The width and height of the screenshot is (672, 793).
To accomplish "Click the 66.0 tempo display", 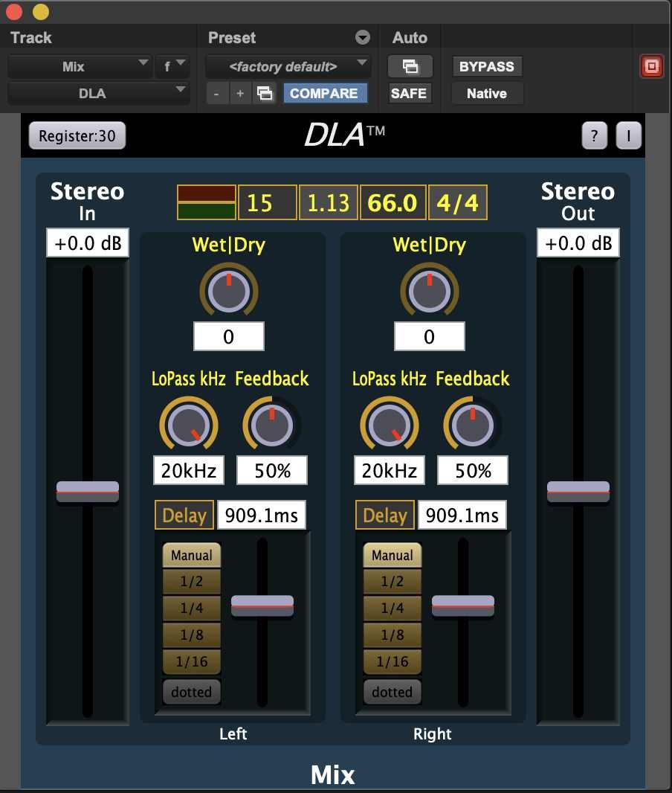I will pyautogui.click(x=392, y=202).
